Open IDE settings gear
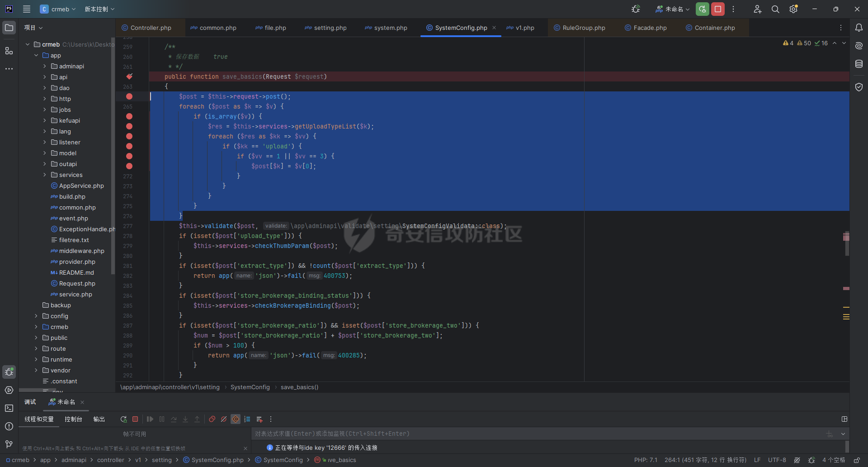This screenshot has width=868, height=467. click(x=793, y=9)
